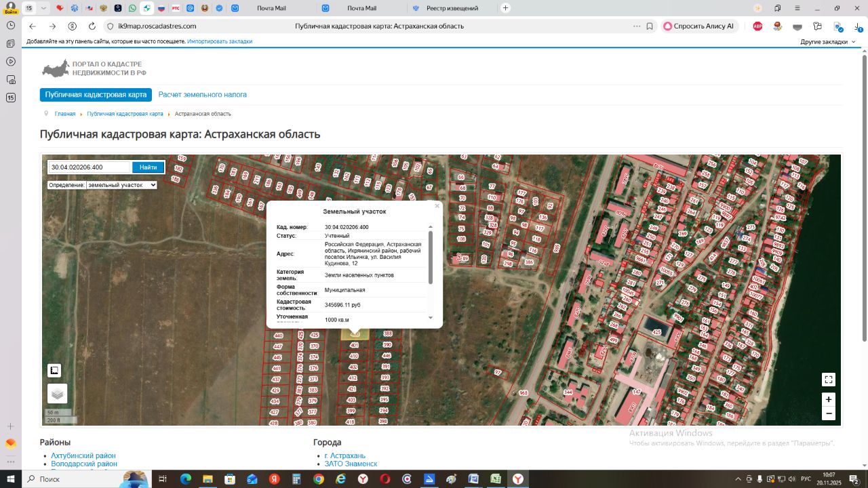Viewport: 868px width, 488px height.
Task: Open Расчет земельного налога tab
Action: [x=202, y=95]
